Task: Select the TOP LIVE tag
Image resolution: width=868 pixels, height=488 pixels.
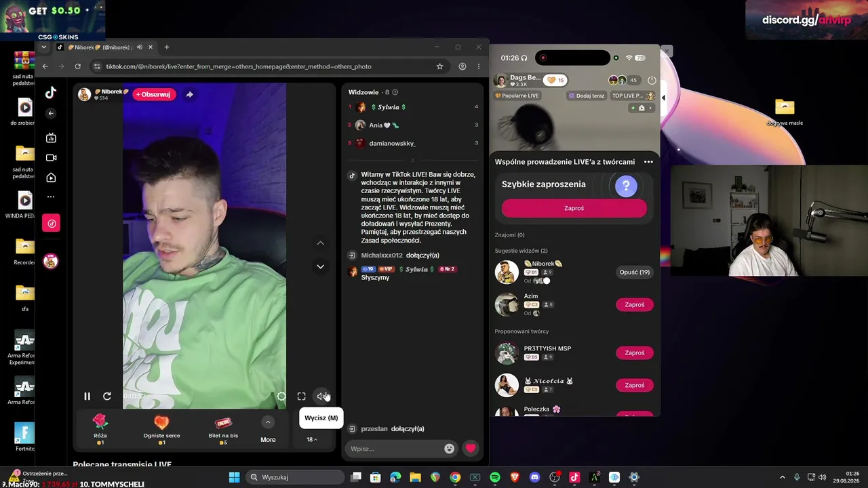Action: click(633, 96)
